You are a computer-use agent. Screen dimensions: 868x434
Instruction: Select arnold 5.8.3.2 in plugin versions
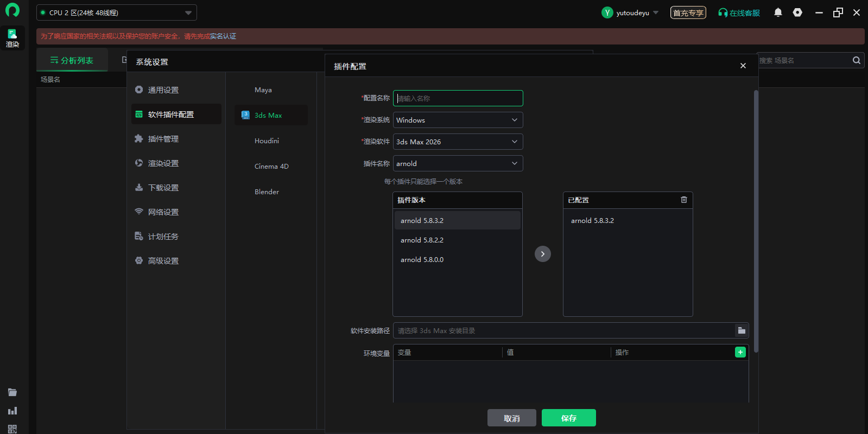coord(457,220)
